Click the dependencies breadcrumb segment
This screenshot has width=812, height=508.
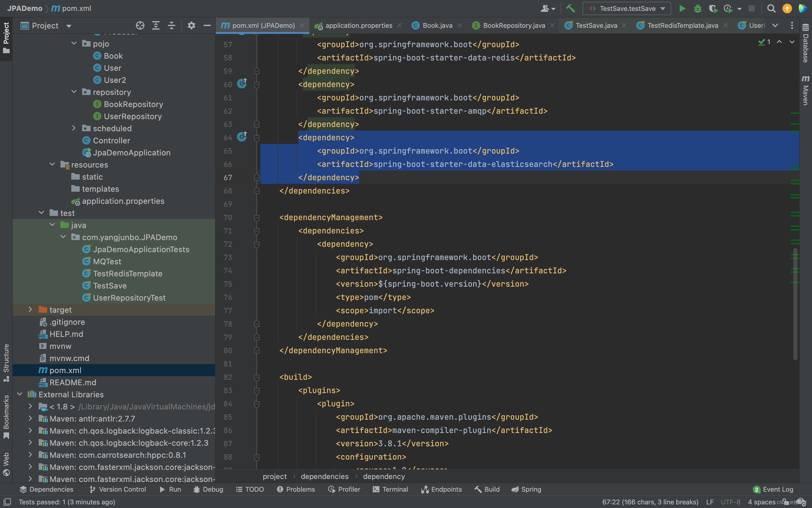click(x=324, y=477)
